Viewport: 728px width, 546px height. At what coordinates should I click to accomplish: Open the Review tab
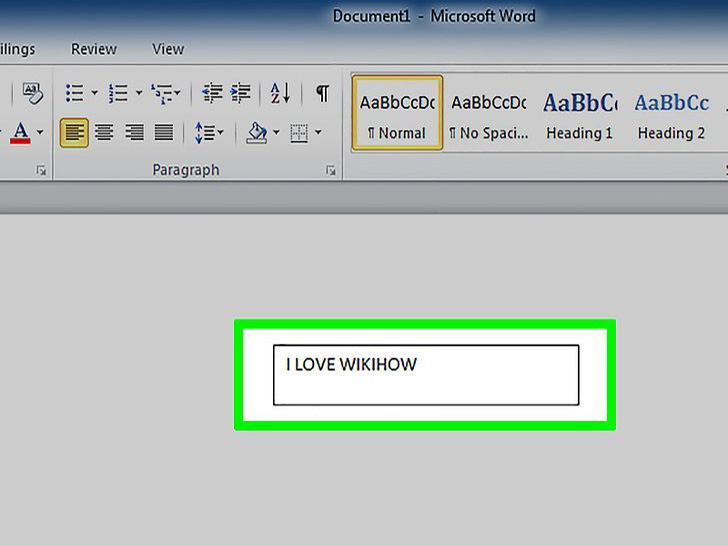point(94,49)
